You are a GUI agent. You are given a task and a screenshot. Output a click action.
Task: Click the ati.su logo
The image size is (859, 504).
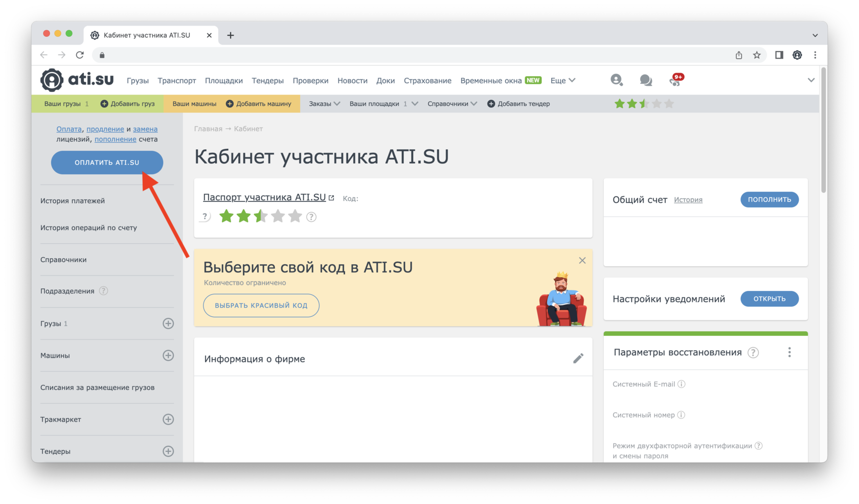tap(77, 80)
